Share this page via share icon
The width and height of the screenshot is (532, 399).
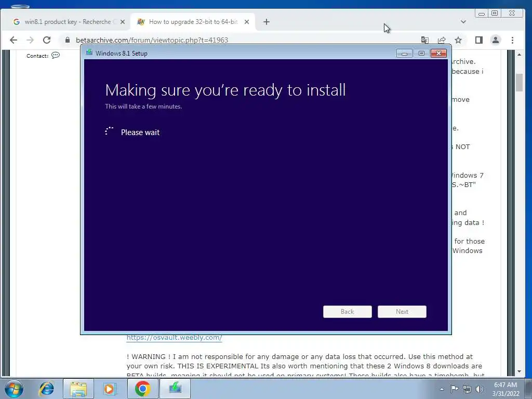(x=442, y=40)
